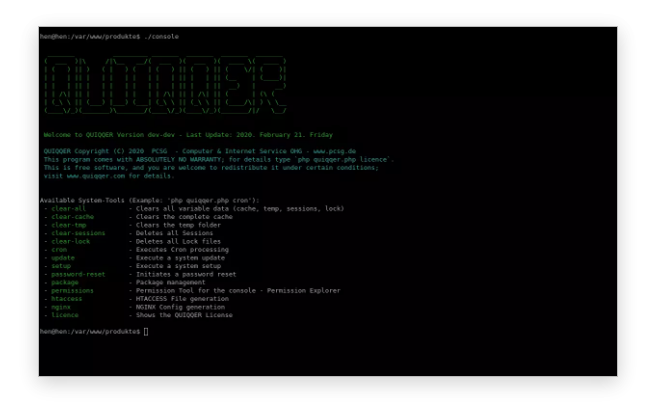The height and width of the screenshot is (415, 657).
Task: Click the password-reset command name
Action: click(x=77, y=273)
